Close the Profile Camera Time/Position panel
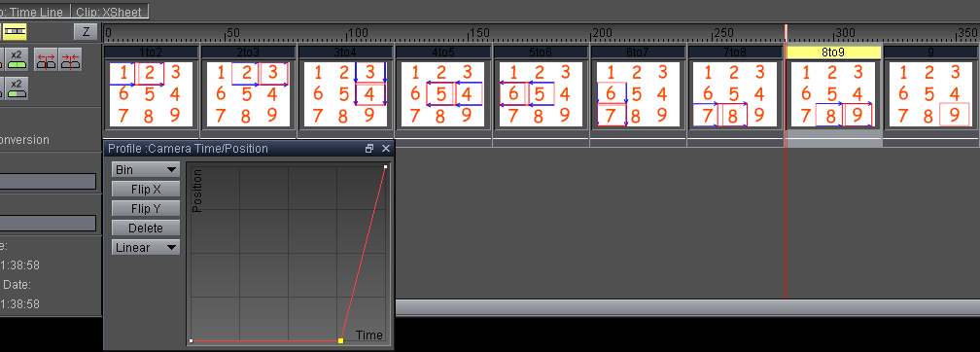The width and height of the screenshot is (980, 352). pos(386,148)
